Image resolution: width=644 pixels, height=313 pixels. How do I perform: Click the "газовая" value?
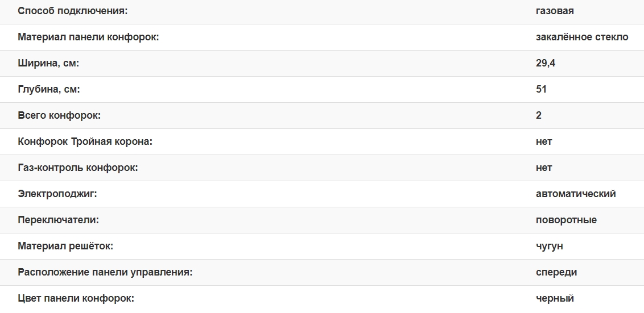pos(555,11)
